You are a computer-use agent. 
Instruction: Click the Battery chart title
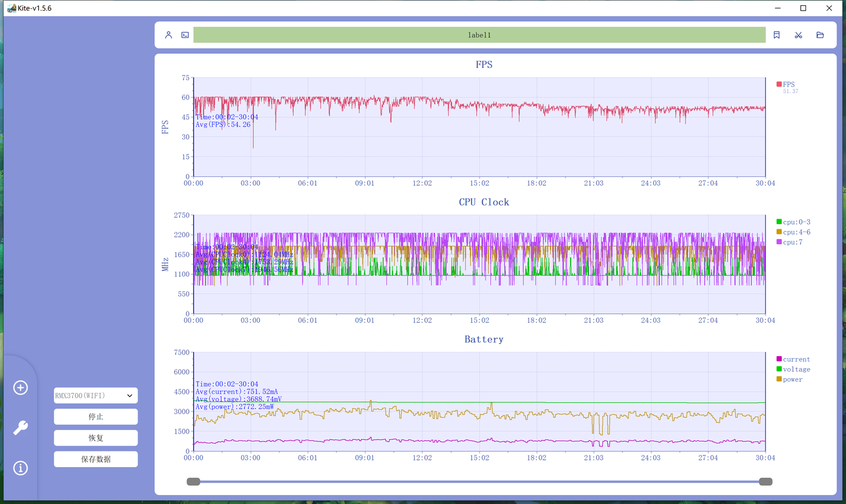point(484,339)
